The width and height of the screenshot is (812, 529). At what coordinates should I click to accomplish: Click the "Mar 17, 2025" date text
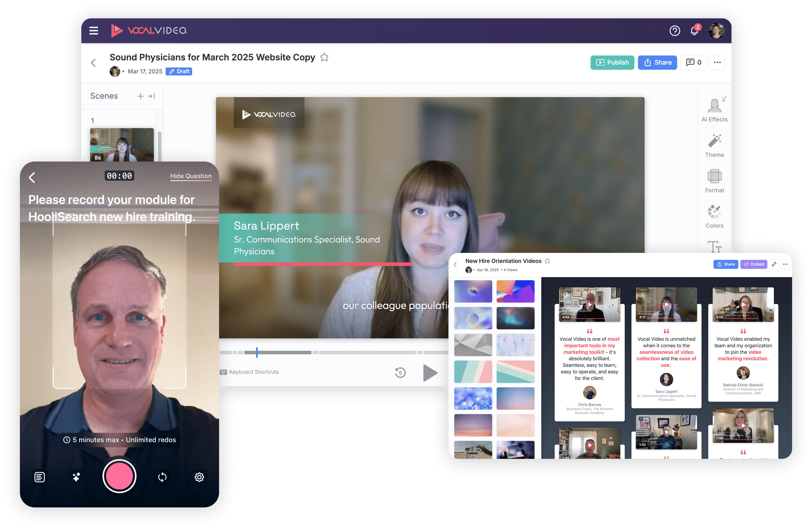click(x=145, y=71)
